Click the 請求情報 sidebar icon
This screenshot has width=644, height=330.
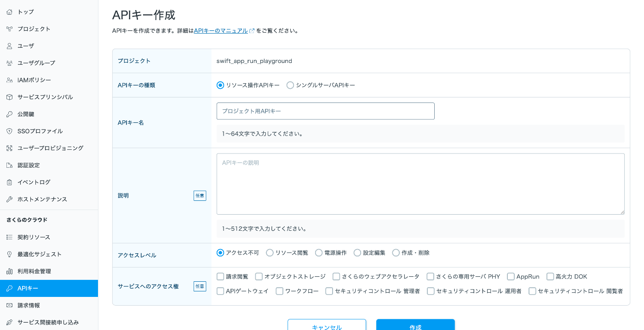click(x=9, y=305)
